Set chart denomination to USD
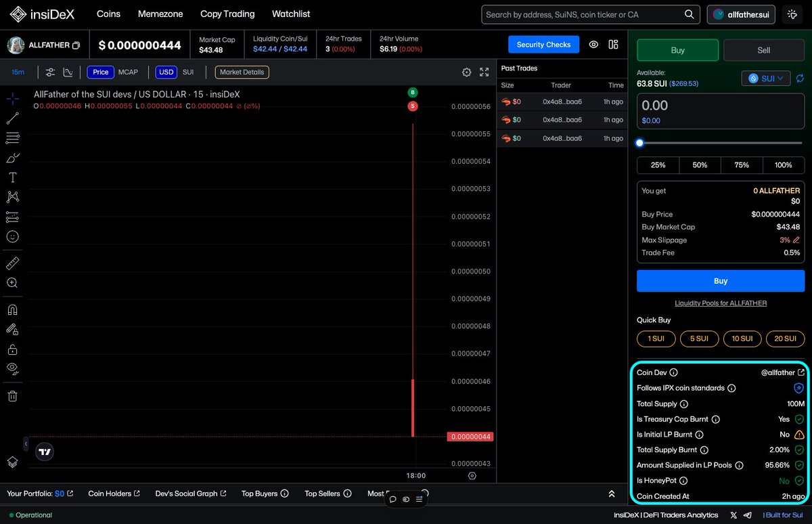The image size is (812, 524). click(x=166, y=72)
